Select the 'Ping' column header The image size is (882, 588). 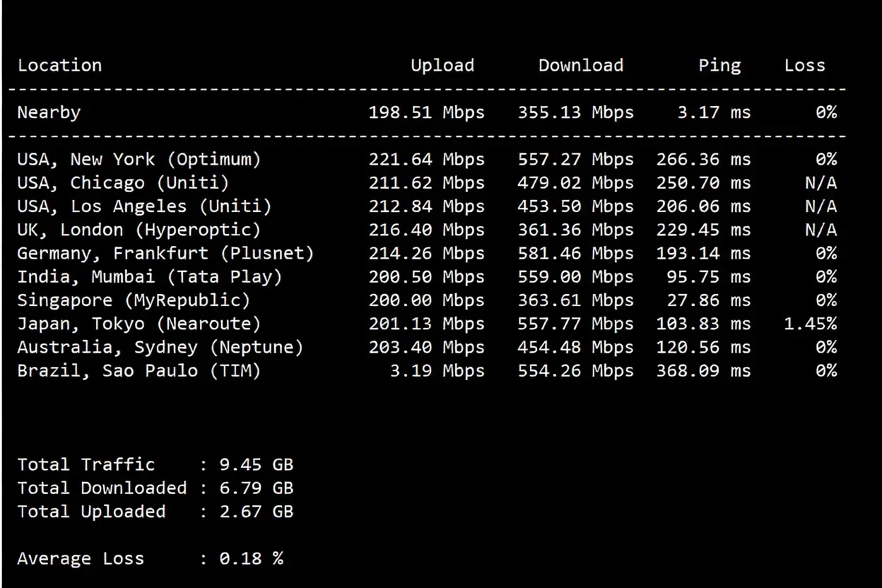pos(719,66)
